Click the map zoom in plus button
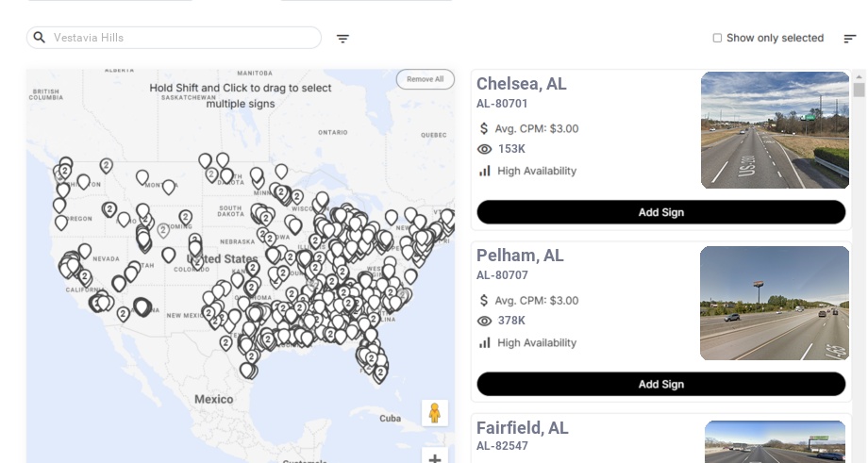This screenshot has width=868, height=463. pos(435,458)
